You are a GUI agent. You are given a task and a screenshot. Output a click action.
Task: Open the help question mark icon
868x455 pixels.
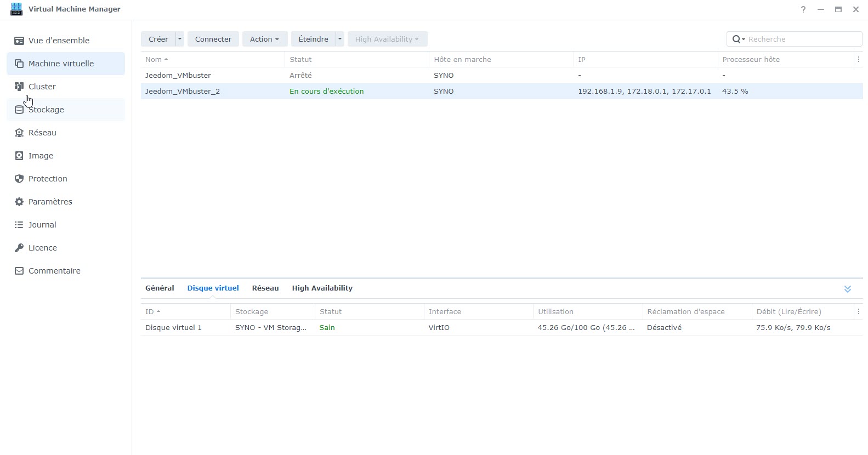click(x=803, y=9)
